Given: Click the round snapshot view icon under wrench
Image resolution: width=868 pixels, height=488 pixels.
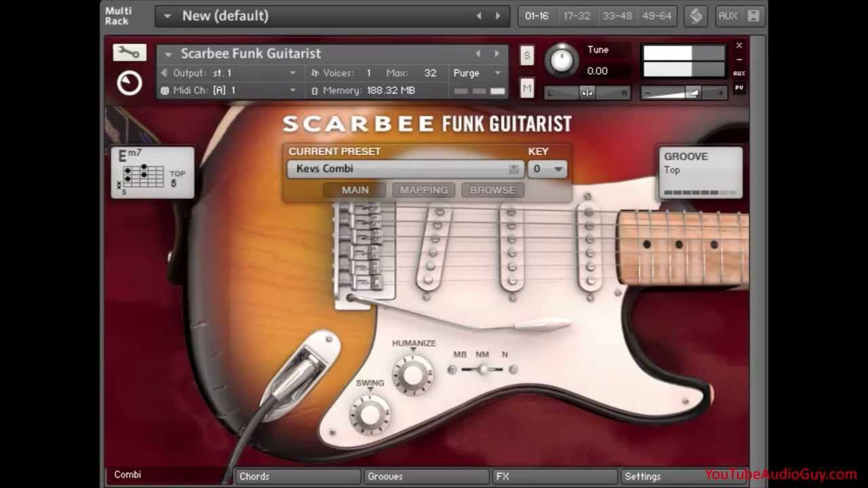Looking at the screenshot, I should (x=129, y=83).
